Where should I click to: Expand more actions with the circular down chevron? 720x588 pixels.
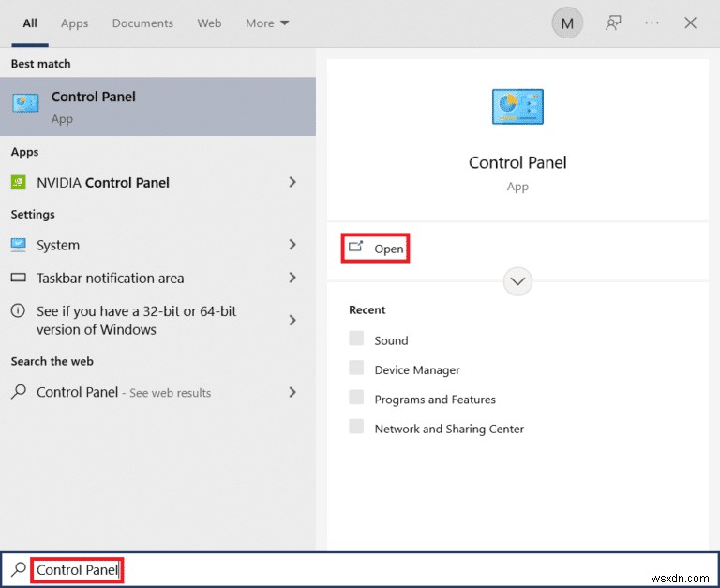tap(517, 281)
